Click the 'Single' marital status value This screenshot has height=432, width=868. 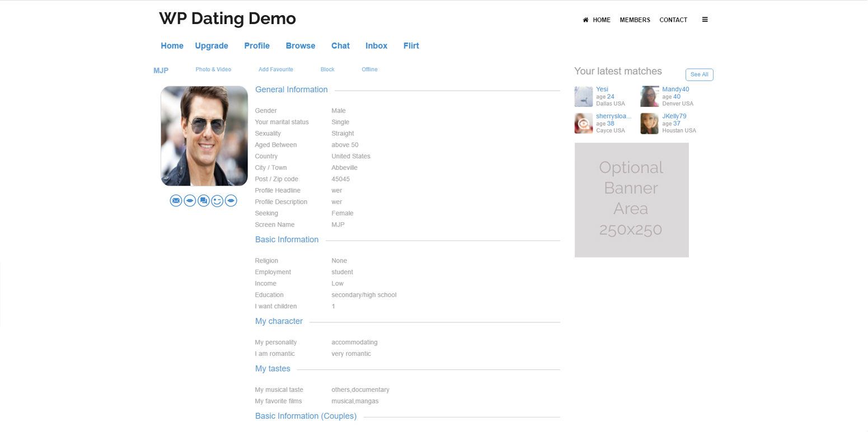(x=340, y=122)
